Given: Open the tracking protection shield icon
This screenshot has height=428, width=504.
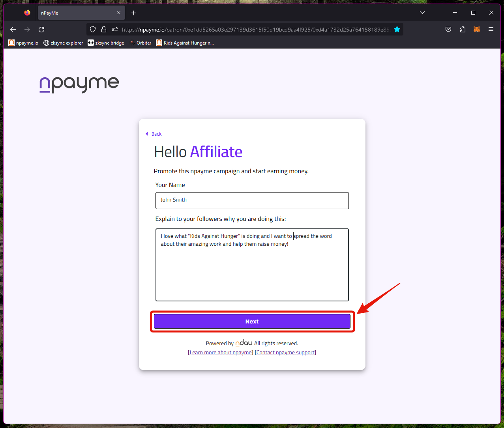Looking at the screenshot, I should [93, 29].
